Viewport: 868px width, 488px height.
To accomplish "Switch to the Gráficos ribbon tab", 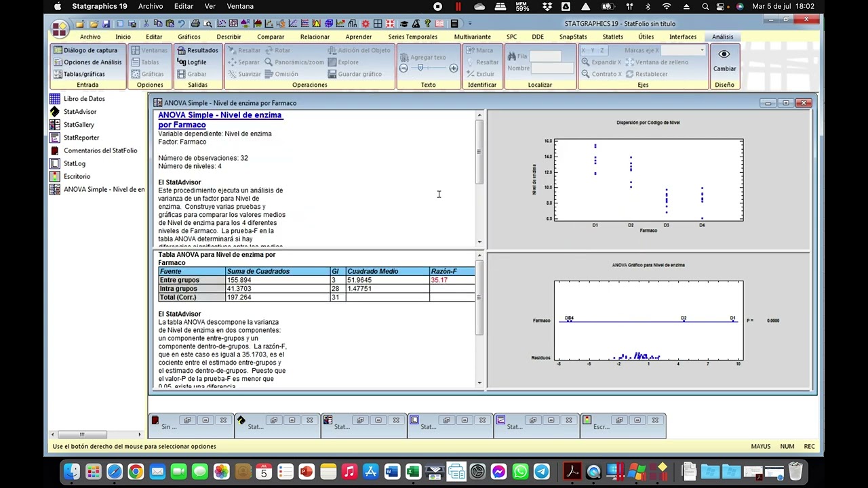I will tap(189, 37).
